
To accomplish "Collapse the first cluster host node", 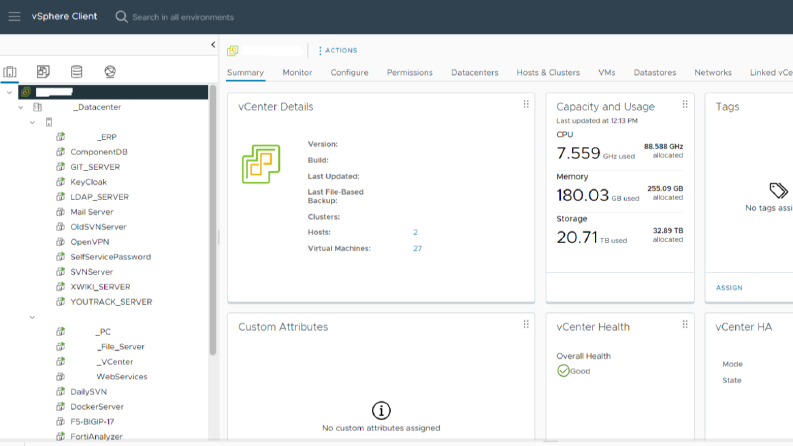I will (x=32, y=122).
